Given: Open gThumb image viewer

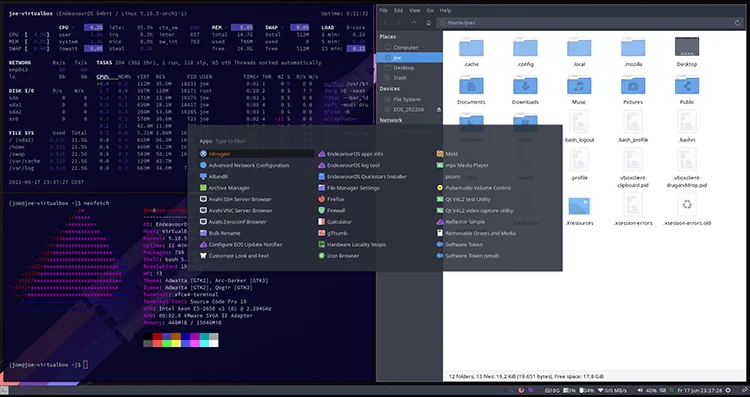Looking at the screenshot, I should click(x=333, y=233).
